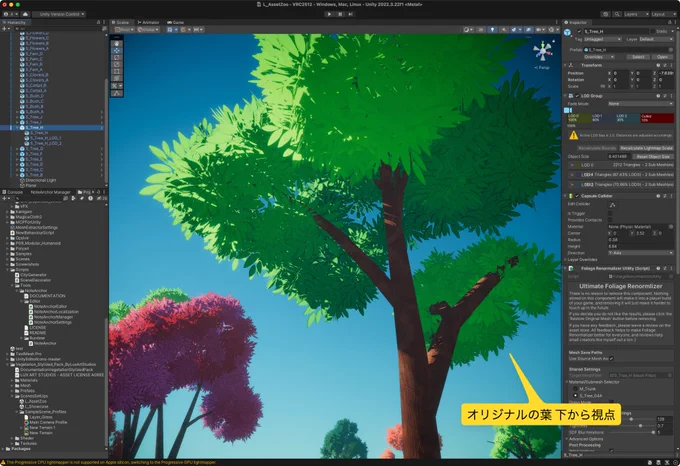
Task: Click the Play button
Action: (329, 14)
